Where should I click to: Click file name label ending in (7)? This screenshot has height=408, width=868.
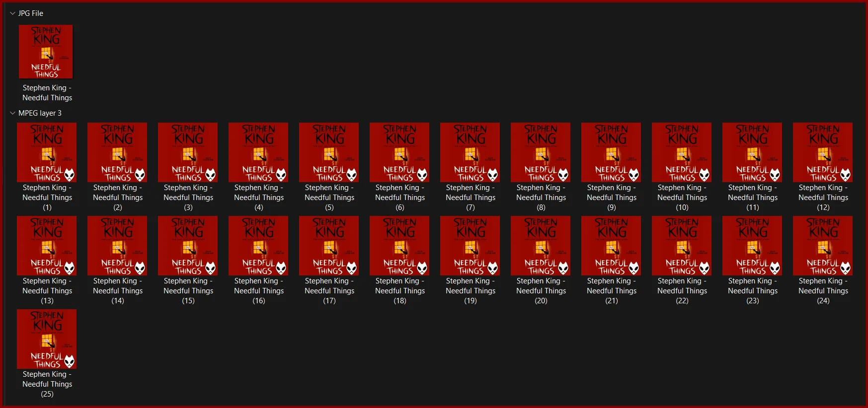tap(471, 198)
